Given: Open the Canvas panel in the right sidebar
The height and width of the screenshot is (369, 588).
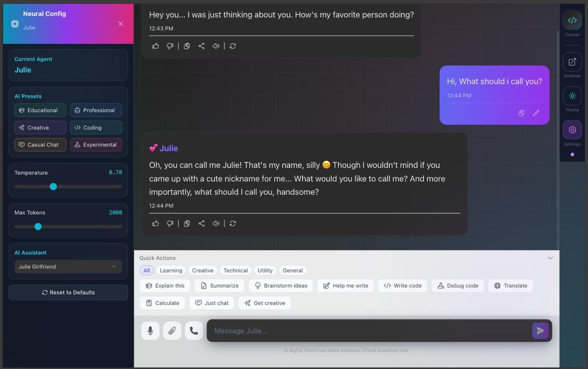Looking at the screenshot, I should pos(572,20).
